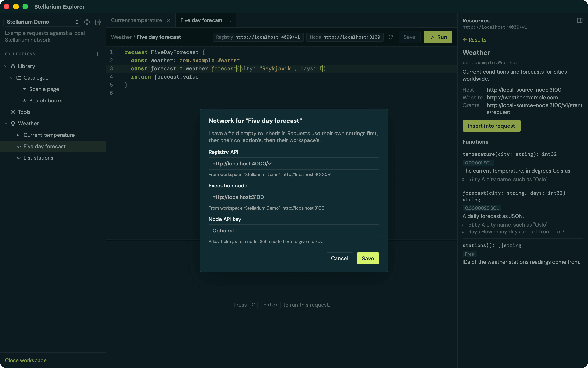This screenshot has width=588, height=368.
Task: Click the Catalogue folder icon
Action: pos(19,78)
